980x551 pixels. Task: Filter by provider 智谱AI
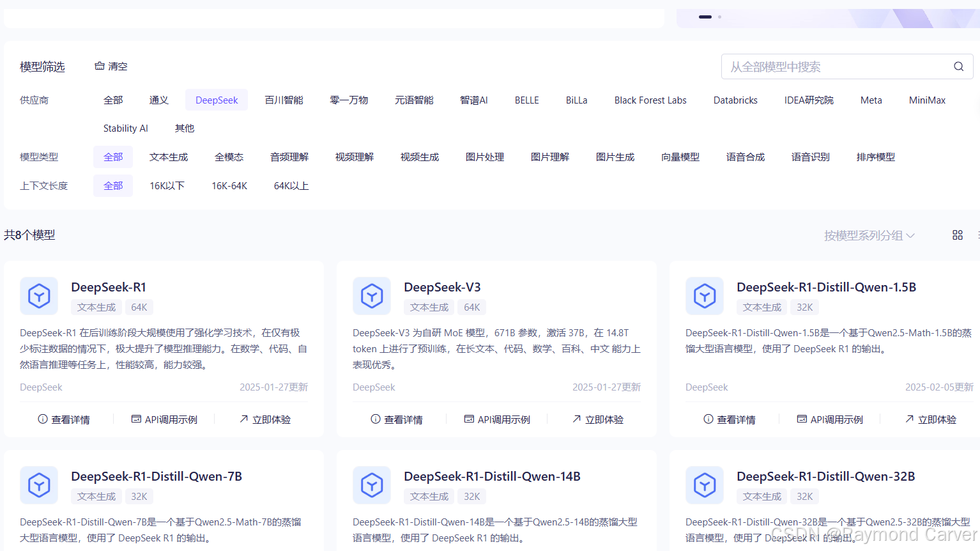tap(474, 100)
